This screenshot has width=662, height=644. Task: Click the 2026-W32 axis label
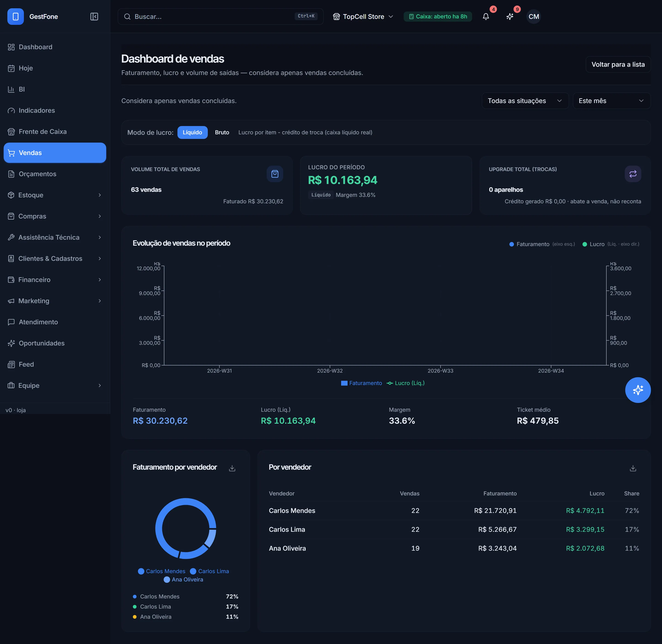pos(330,371)
